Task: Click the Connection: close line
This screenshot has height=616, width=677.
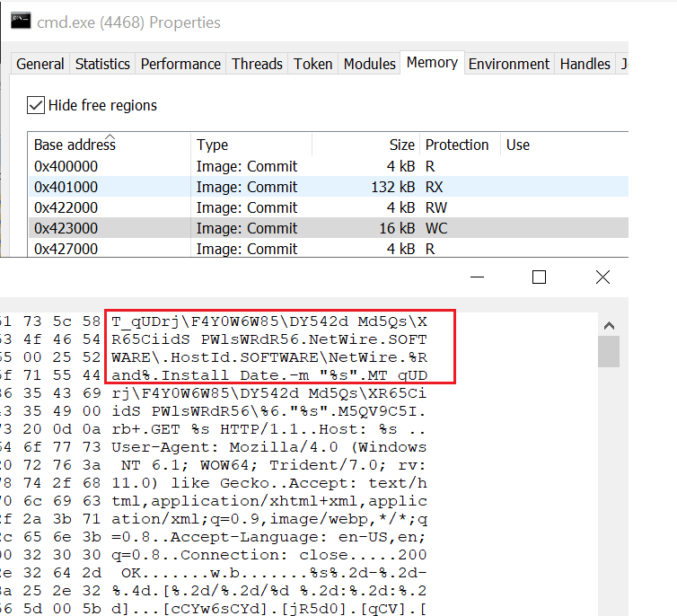Action: click(269, 555)
